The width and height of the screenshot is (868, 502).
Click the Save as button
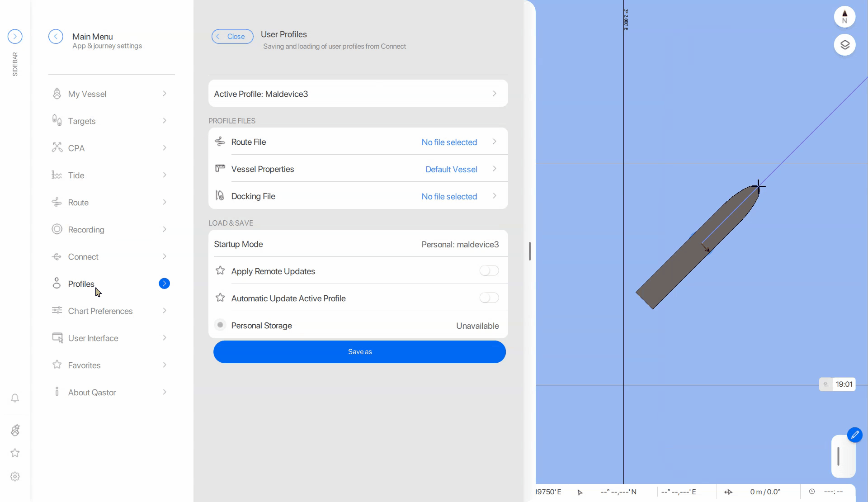pyautogui.click(x=359, y=352)
